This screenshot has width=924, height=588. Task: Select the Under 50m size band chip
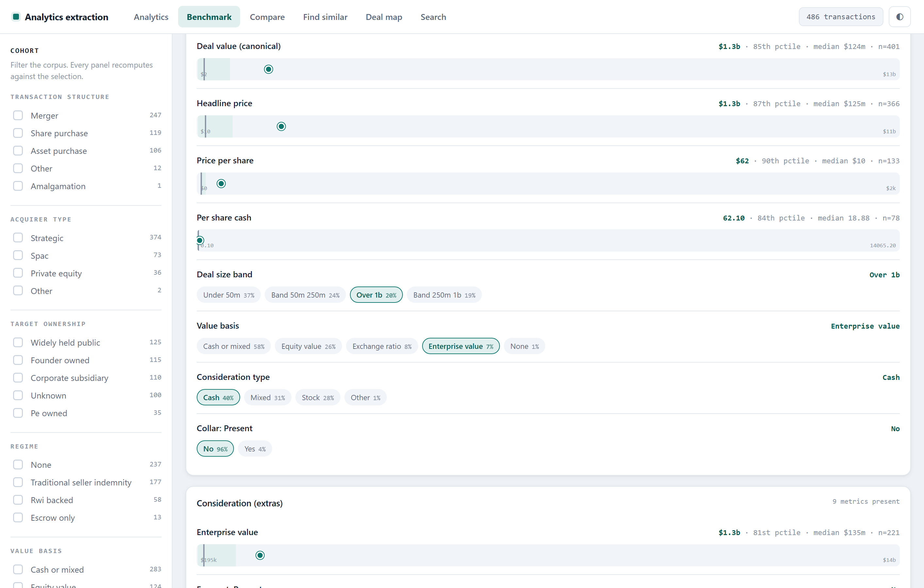pos(229,295)
